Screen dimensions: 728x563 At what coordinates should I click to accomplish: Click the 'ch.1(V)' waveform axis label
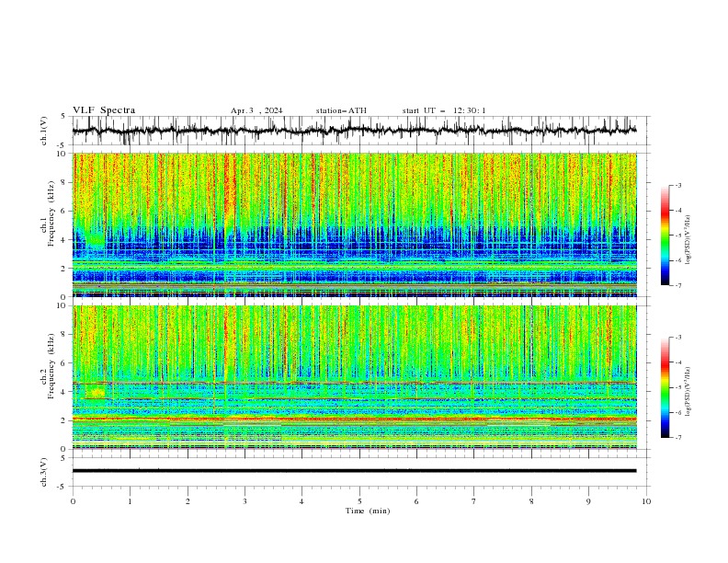pos(44,131)
